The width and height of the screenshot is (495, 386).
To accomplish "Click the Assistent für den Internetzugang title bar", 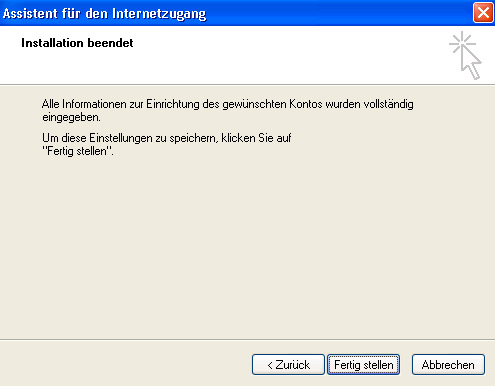I will pyautogui.click(x=233, y=13).
